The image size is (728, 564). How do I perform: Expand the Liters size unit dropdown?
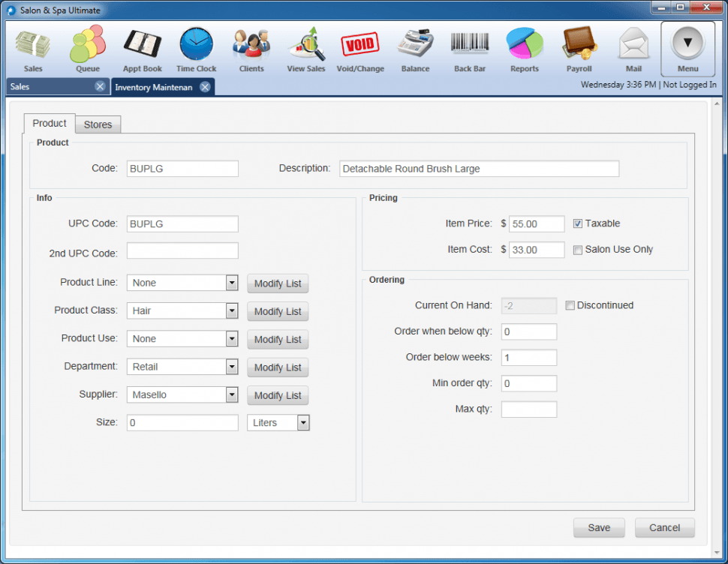pos(303,423)
